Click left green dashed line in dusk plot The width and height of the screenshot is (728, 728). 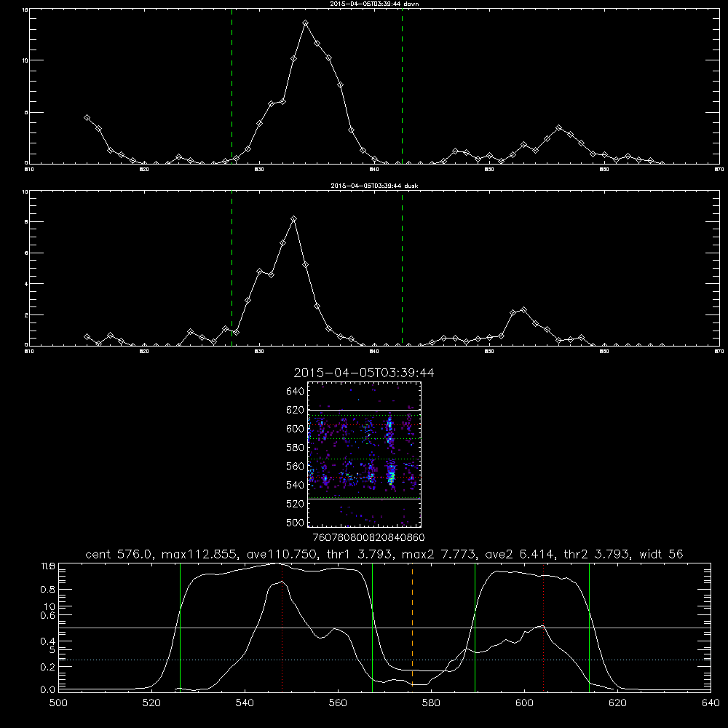(232, 269)
